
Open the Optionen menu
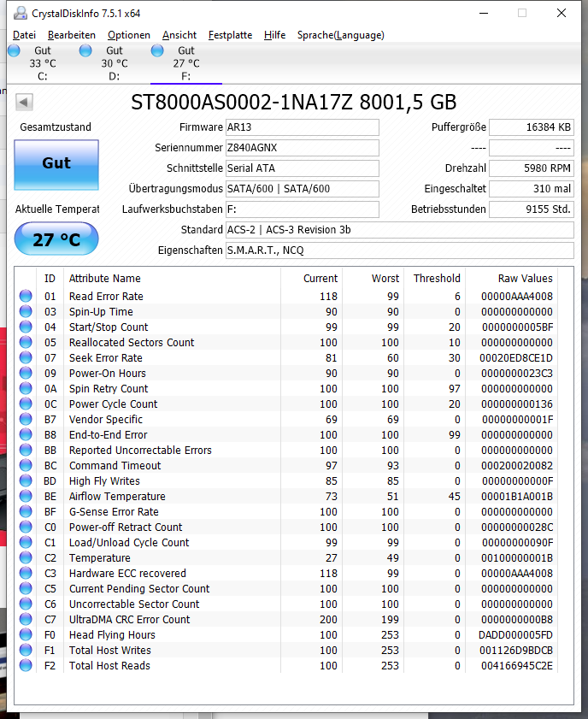129,35
